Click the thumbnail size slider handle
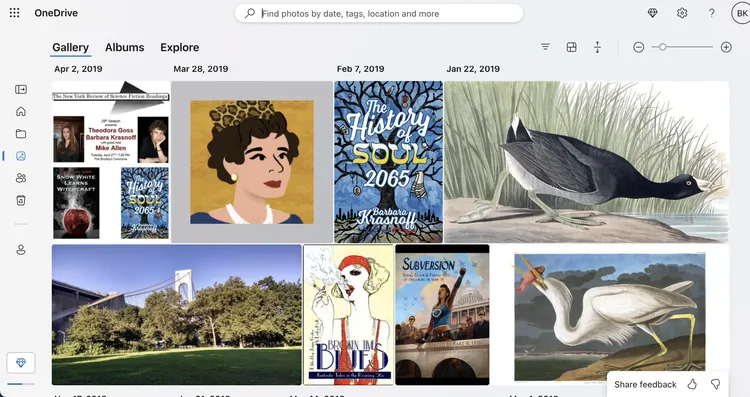 662,47
